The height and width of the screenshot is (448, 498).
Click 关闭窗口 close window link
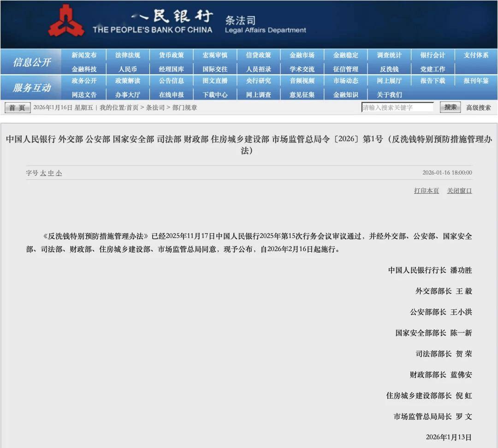pos(459,191)
